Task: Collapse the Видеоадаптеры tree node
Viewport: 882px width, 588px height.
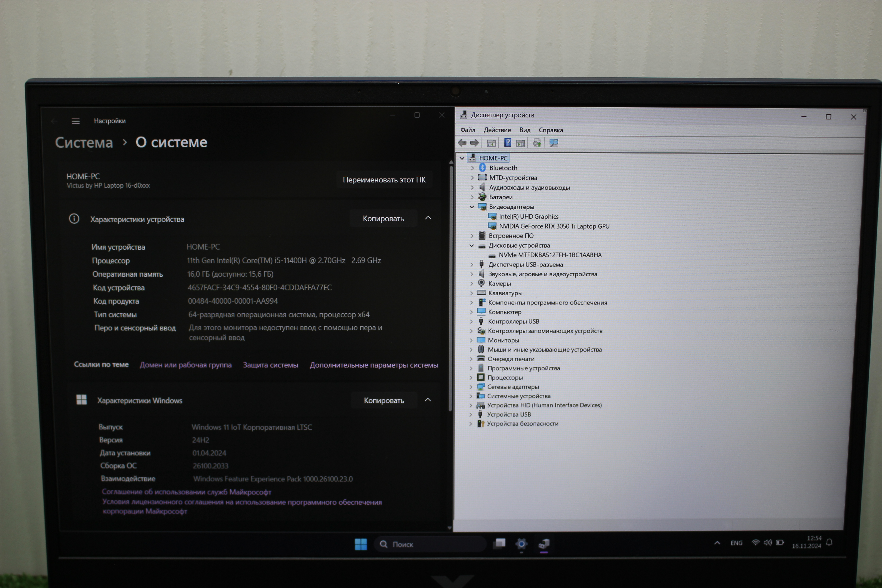Action: click(472, 207)
